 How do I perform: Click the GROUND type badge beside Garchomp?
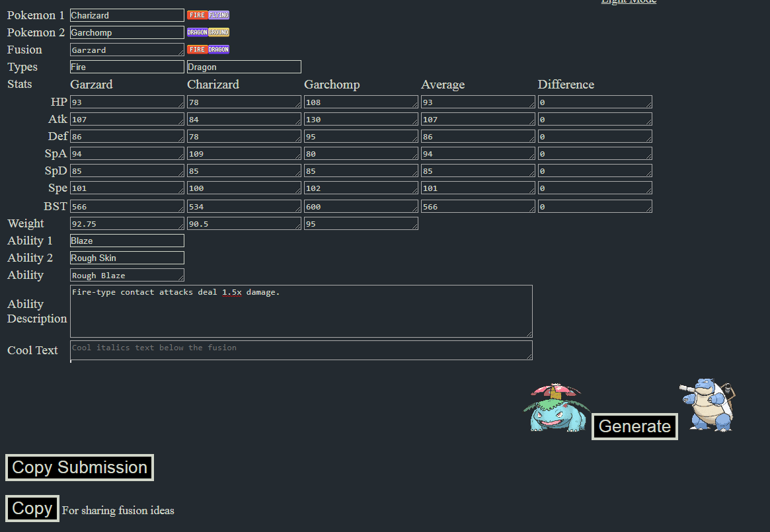coord(219,32)
